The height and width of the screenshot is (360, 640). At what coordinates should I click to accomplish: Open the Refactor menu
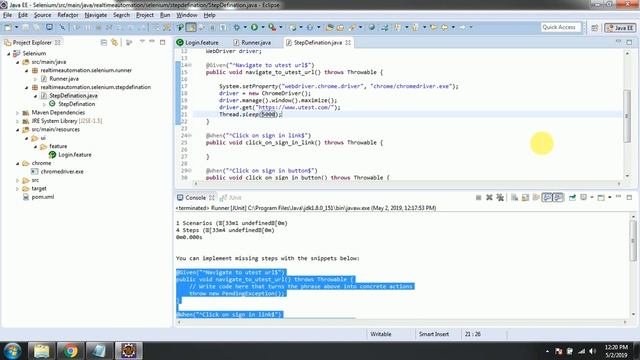(x=68, y=15)
